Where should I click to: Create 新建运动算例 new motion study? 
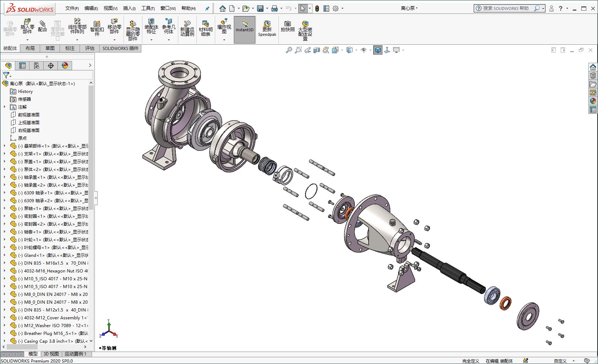(x=187, y=28)
